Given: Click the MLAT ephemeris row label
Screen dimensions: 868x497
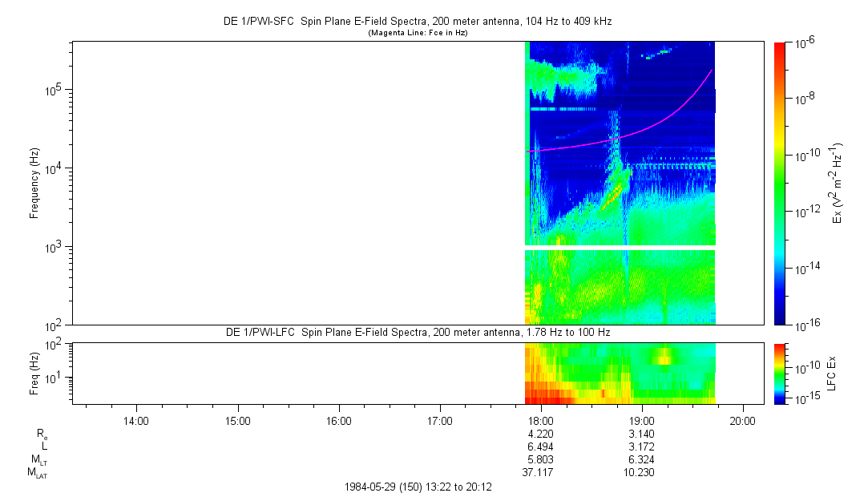Looking at the screenshot, I should pos(37,473).
